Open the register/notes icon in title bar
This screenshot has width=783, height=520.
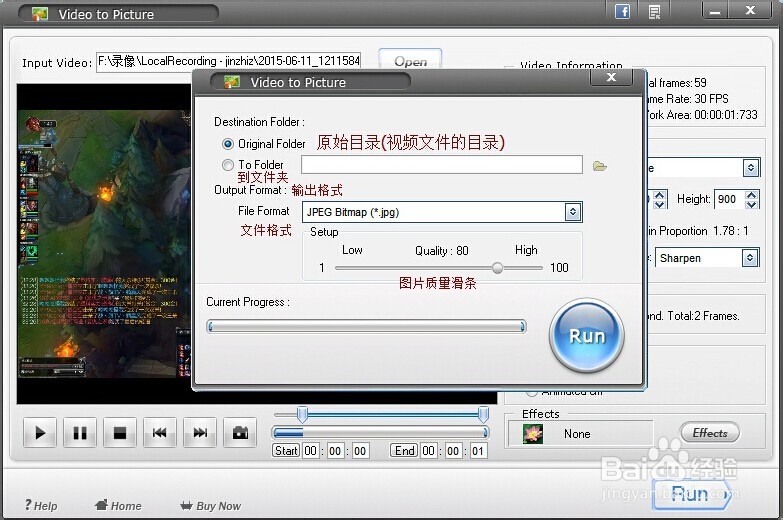click(x=654, y=11)
